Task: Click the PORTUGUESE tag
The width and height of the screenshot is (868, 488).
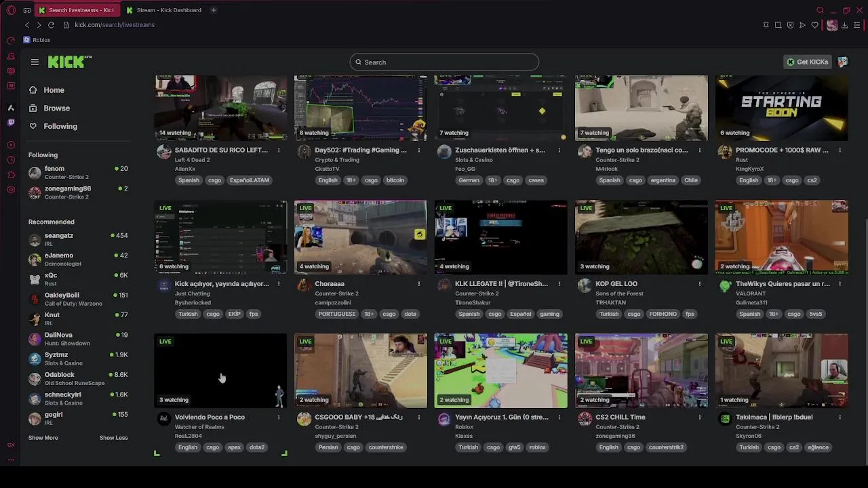Action: (336, 314)
